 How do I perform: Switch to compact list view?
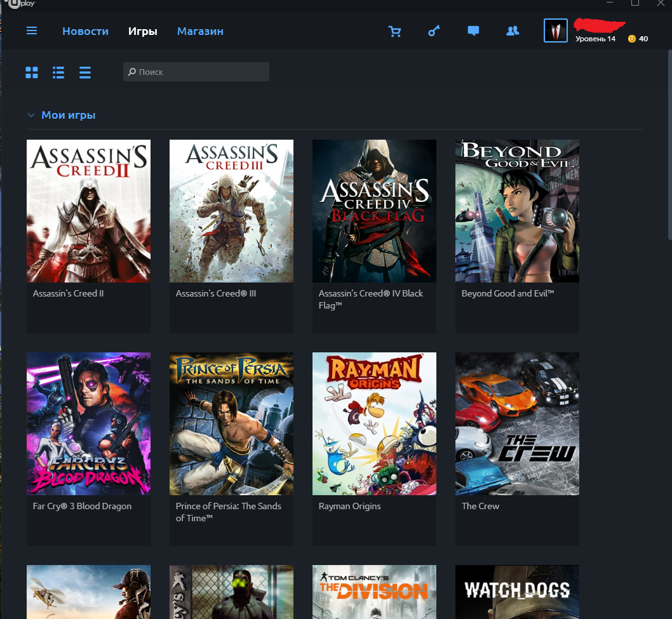[85, 72]
